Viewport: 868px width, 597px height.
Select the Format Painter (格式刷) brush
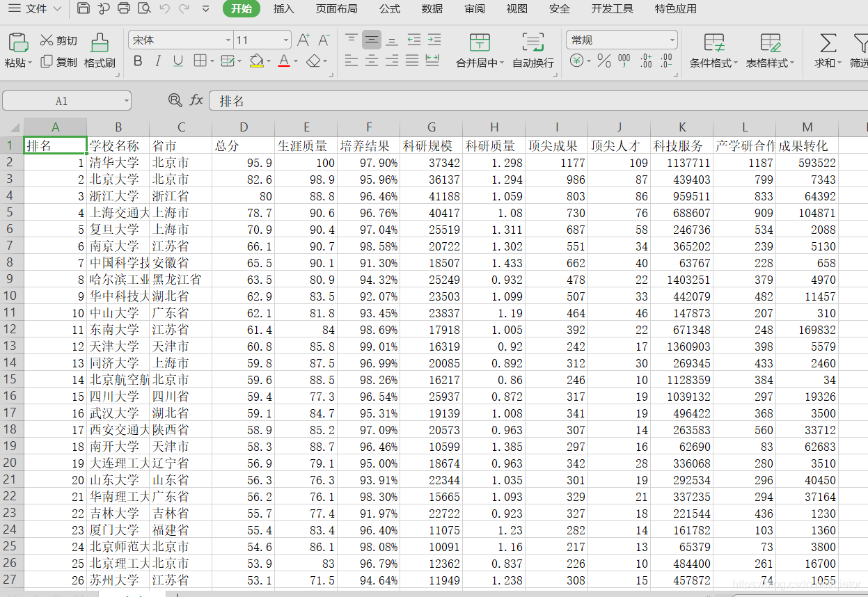100,50
